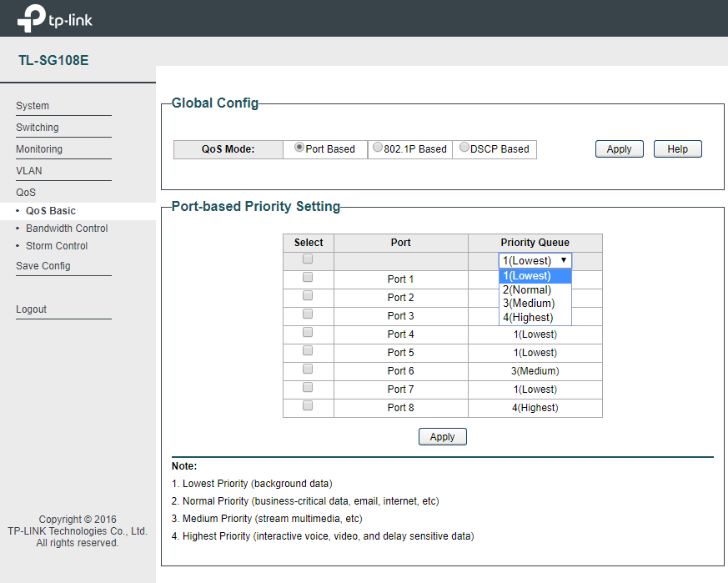
Task: Click the Port 7 priority value 1(Lowest)
Action: click(x=535, y=390)
